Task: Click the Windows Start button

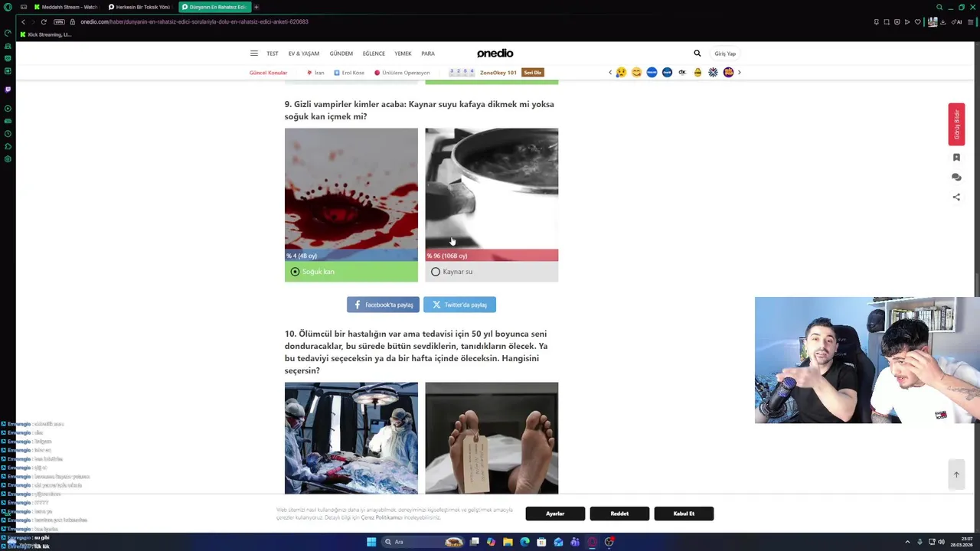Action: (371, 542)
